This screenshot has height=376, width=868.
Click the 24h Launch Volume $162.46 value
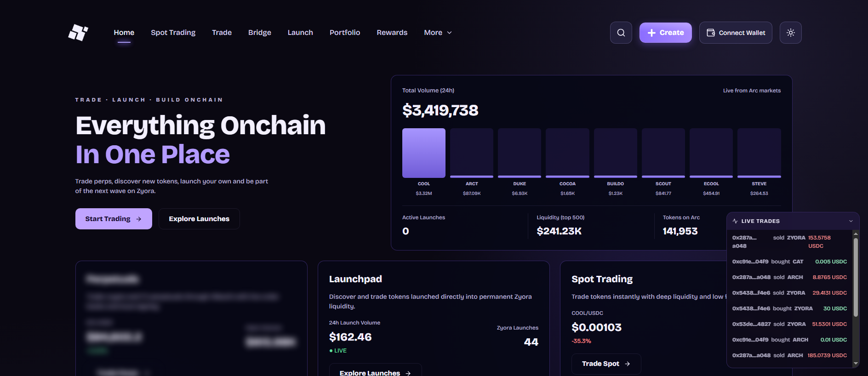[x=350, y=337]
